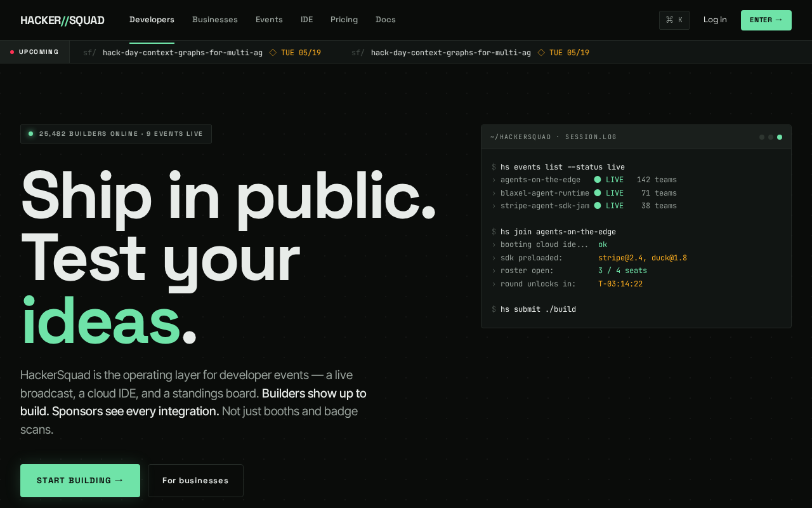Image resolution: width=812 pixels, height=508 pixels.
Task: Open the Developers nav tab
Action: click(x=152, y=20)
